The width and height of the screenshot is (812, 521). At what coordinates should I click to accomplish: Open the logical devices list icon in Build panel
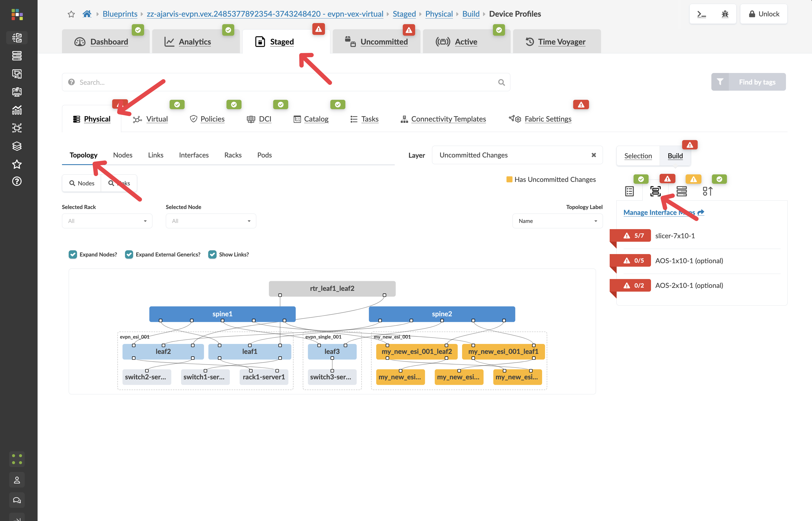click(x=629, y=191)
